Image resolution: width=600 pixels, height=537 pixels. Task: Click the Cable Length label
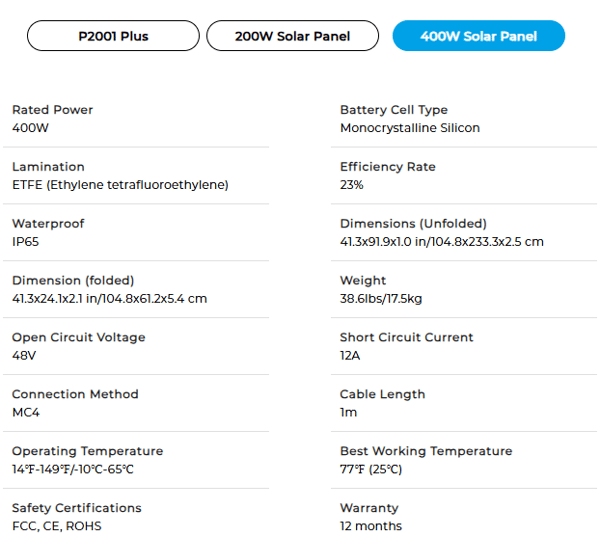coord(382,395)
